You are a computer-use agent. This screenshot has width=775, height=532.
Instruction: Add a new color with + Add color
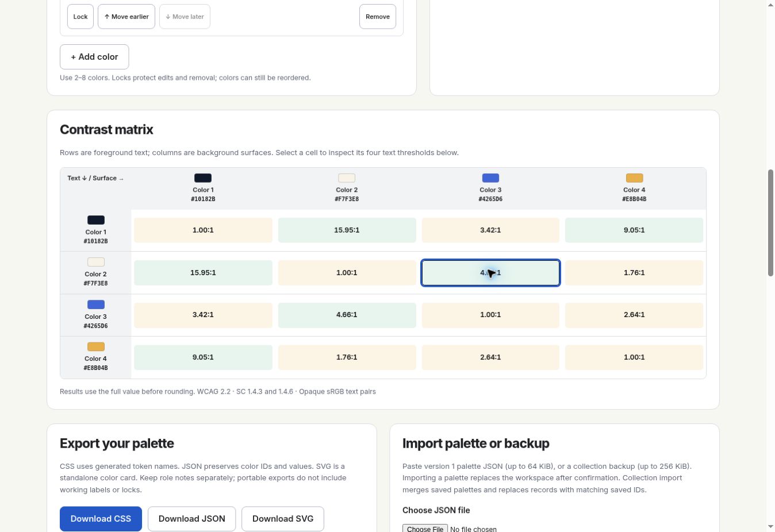[x=94, y=57]
